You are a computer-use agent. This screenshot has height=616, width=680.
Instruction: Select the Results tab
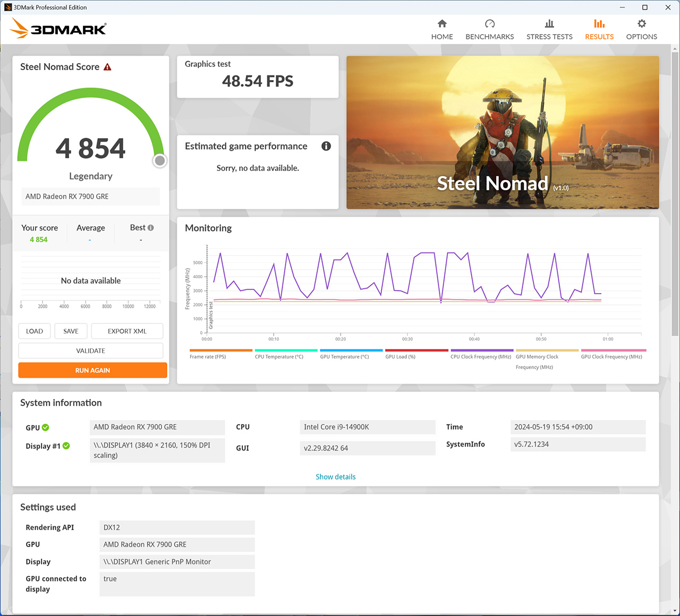pos(599,30)
